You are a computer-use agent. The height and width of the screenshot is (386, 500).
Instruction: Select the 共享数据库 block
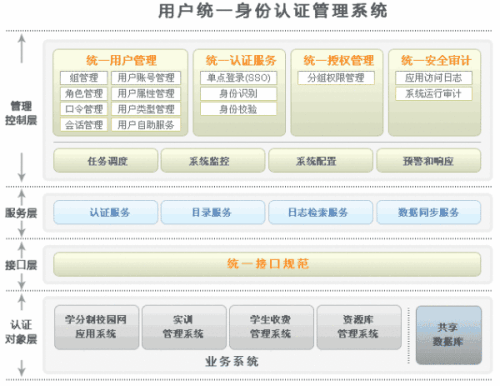click(449, 335)
